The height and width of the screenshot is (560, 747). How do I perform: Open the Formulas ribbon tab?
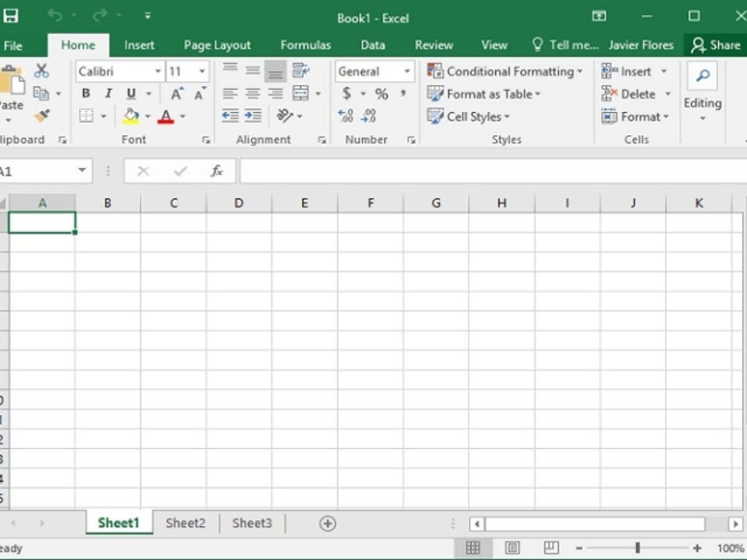pyautogui.click(x=306, y=45)
